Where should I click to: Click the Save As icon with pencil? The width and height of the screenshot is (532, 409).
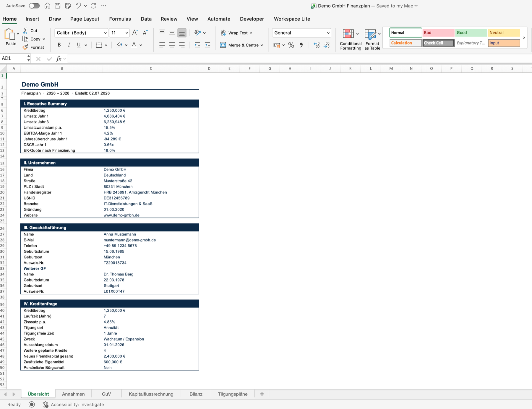(x=68, y=6)
